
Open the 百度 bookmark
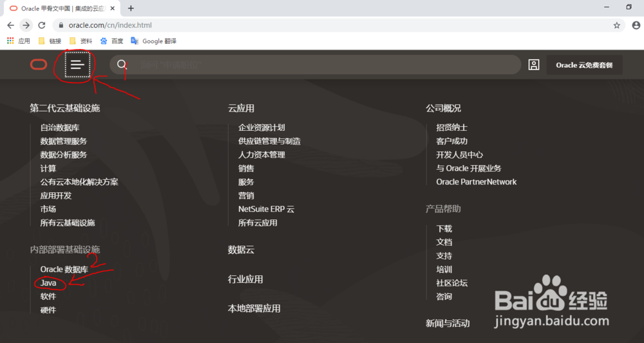[x=111, y=41]
